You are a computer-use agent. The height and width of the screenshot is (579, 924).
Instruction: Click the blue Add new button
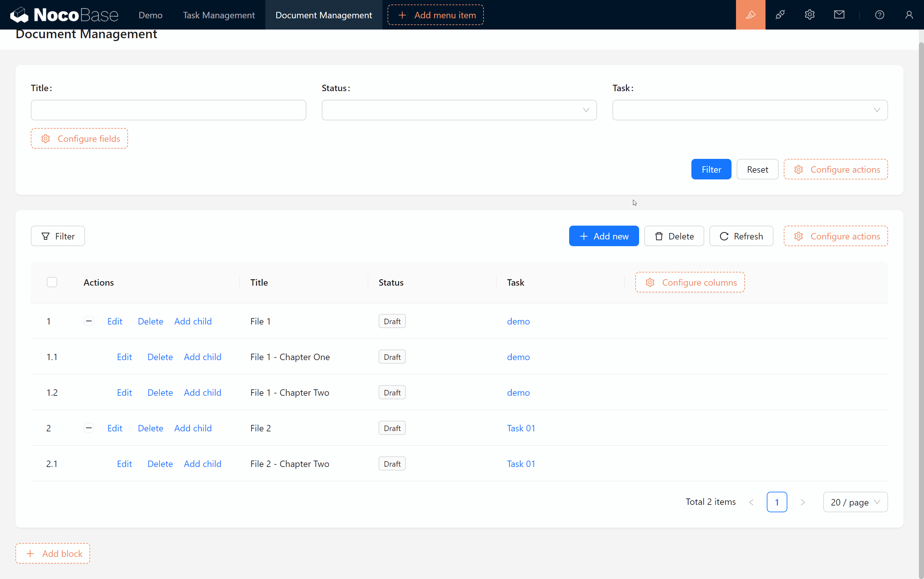point(603,236)
